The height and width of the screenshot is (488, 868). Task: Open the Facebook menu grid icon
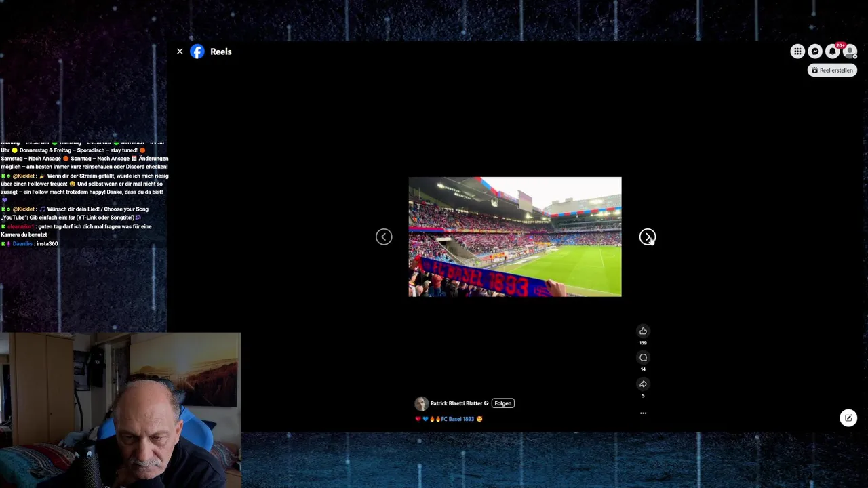tap(797, 52)
